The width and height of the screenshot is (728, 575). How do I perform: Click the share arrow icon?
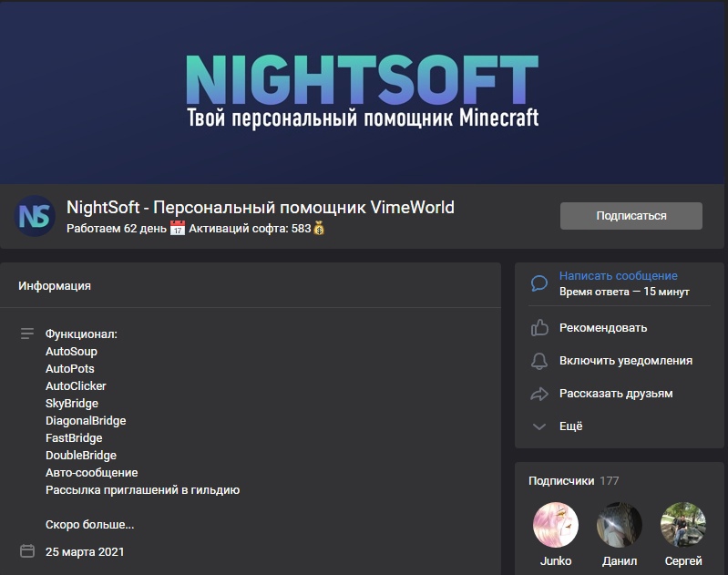(539, 394)
